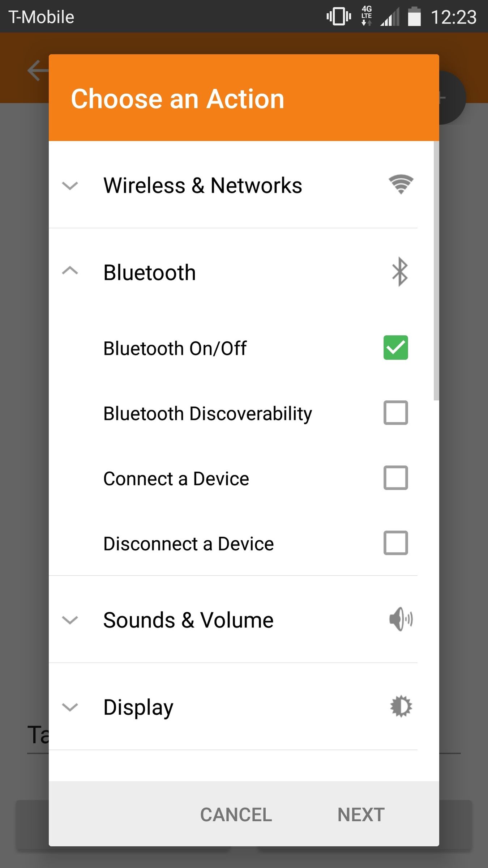The width and height of the screenshot is (488, 868).
Task: Click the speaker icon next to Sounds & Volume
Action: tap(401, 619)
